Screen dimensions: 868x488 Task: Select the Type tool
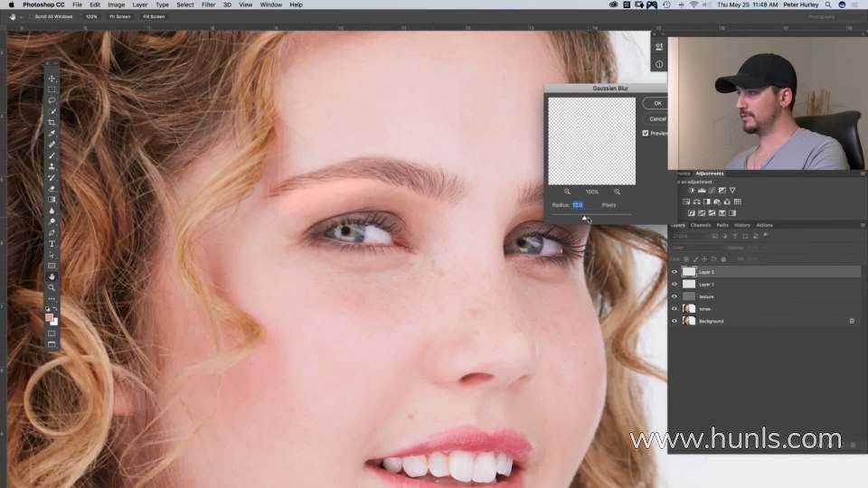pos(52,243)
